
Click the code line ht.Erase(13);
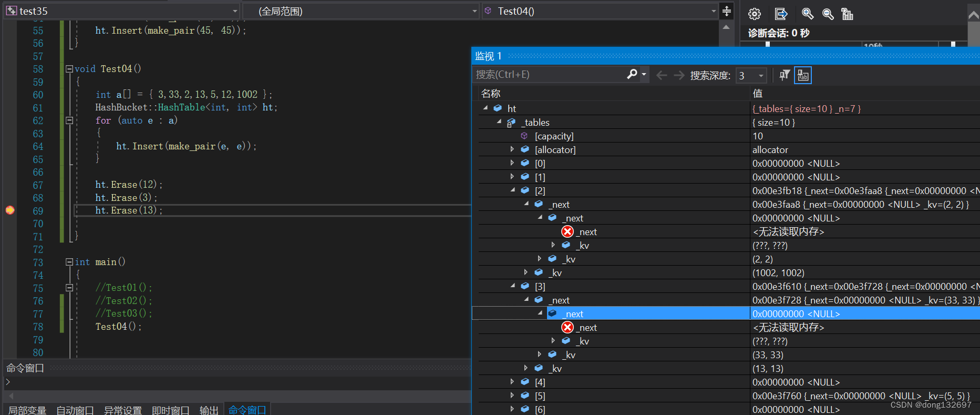pyautogui.click(x=129, y=210)
